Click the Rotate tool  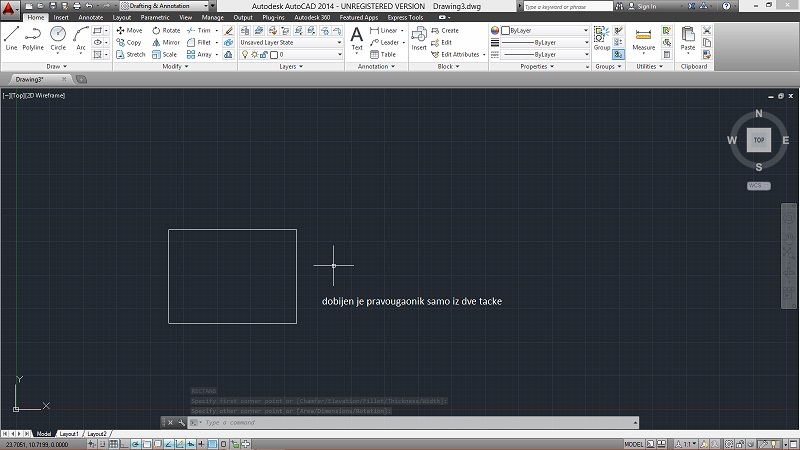coord(166,30)
